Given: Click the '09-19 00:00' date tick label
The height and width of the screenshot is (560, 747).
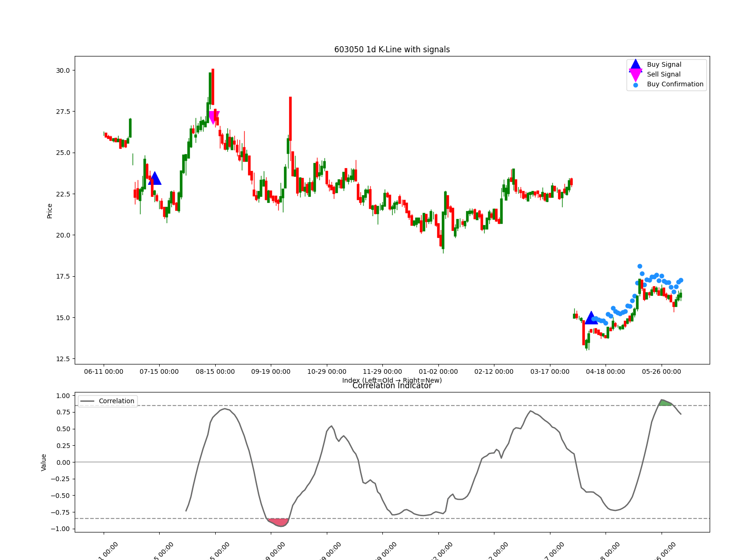Looking at the screenshot, I should [x=271, y=372].
